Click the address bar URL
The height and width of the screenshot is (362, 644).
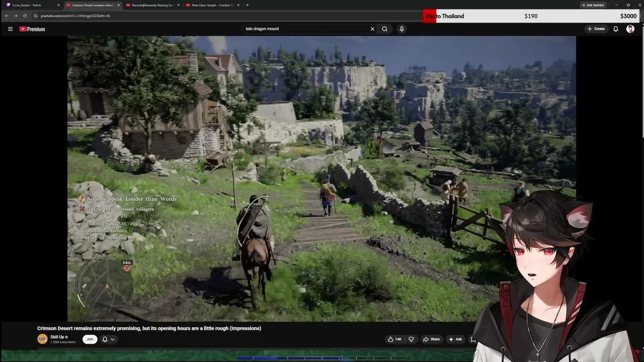click(75, 16)
